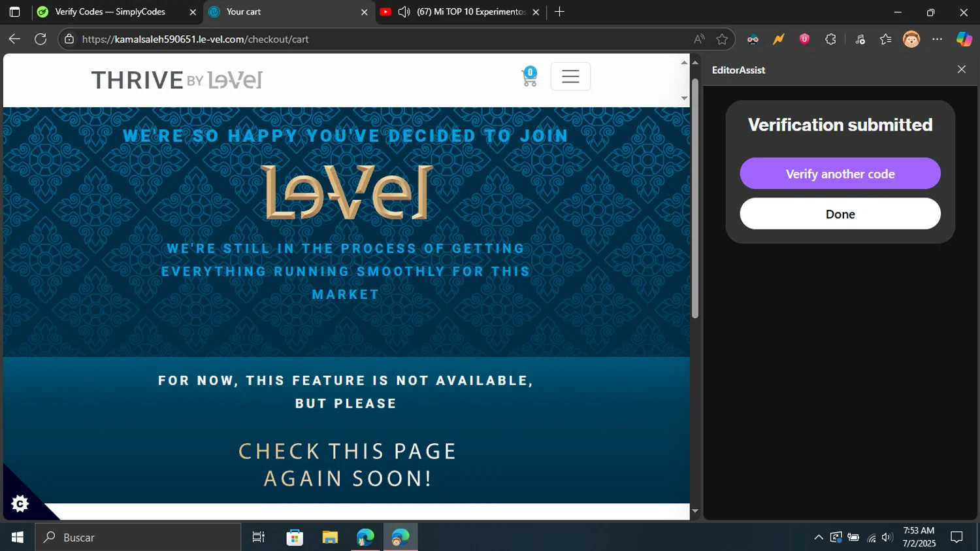Open the clock and date 7:53 AM
The image size is (980, 551).
click(x=919, y=537)
